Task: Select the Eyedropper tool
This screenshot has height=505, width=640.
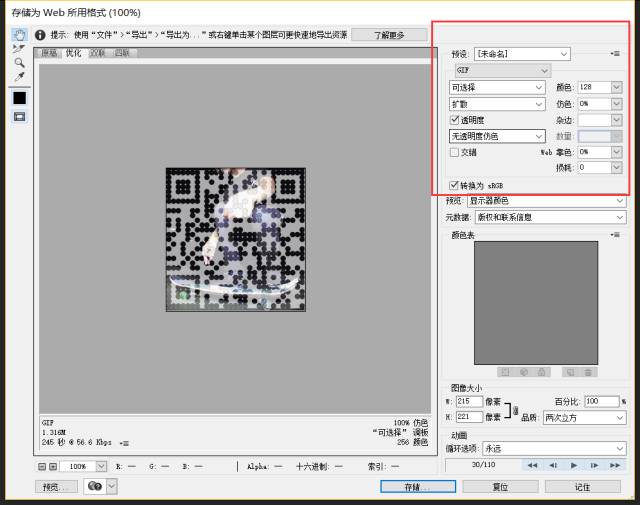Action: pos(19,76)
